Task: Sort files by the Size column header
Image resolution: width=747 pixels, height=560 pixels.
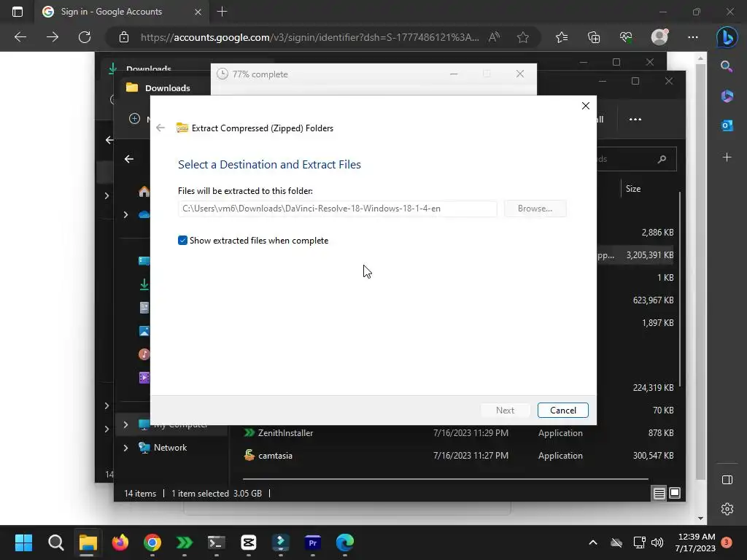Action: 633,189
